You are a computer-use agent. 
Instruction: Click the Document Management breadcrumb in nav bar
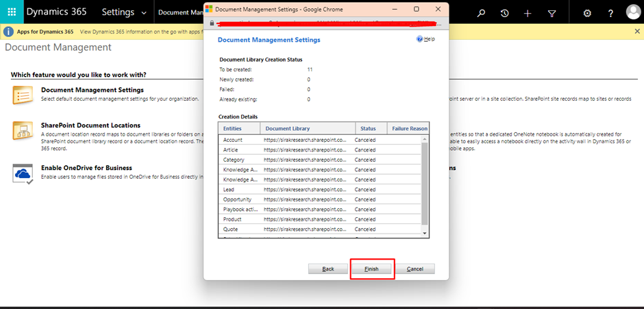click(x=180, y=12)
